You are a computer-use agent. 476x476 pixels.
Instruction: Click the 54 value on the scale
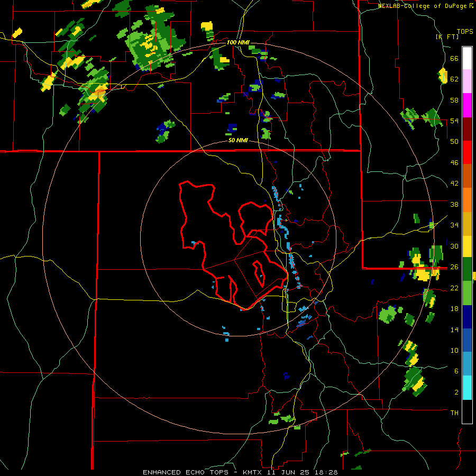[x=454, y=121]
